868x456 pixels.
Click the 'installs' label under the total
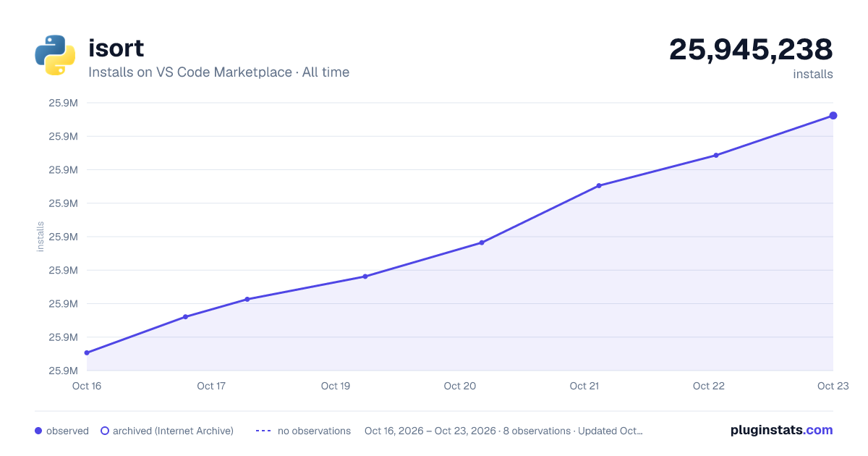tap(813, 74)
